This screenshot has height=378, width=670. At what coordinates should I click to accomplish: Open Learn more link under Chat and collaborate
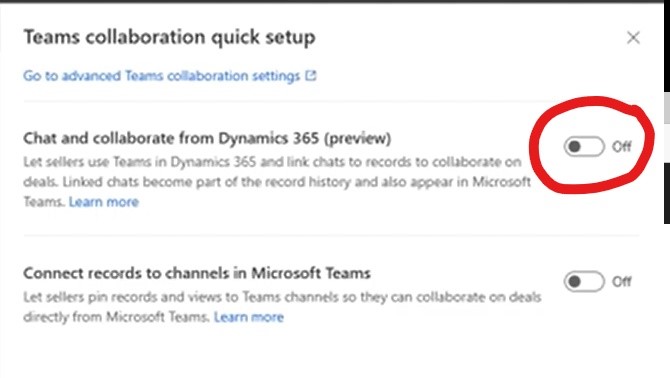tap(104, 202)
